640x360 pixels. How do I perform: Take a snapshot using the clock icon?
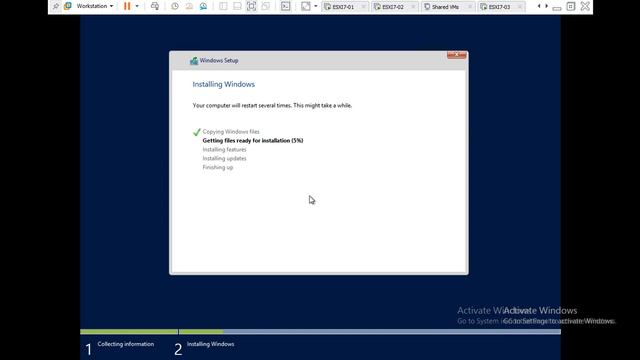(x=175, y=6)
